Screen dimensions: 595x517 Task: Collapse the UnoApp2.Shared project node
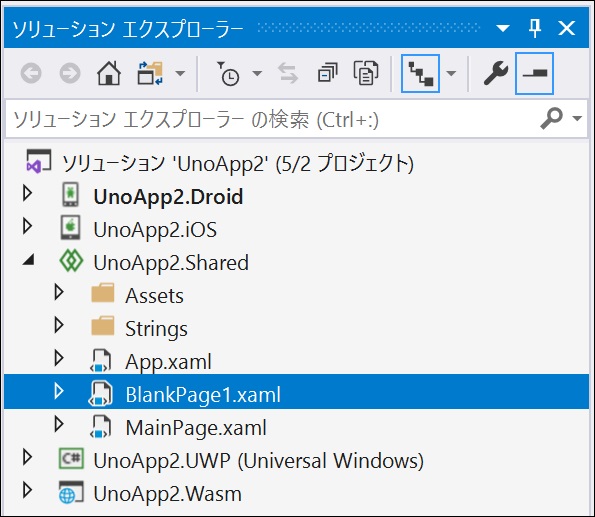pyautogui.click(x=29, y=259)
